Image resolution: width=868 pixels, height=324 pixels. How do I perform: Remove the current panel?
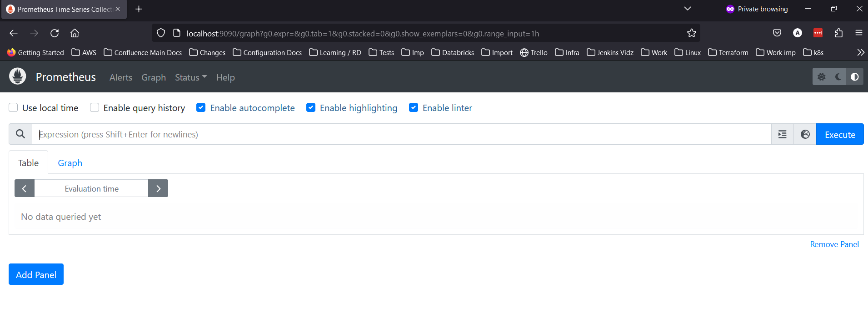[x=834, y=244]
